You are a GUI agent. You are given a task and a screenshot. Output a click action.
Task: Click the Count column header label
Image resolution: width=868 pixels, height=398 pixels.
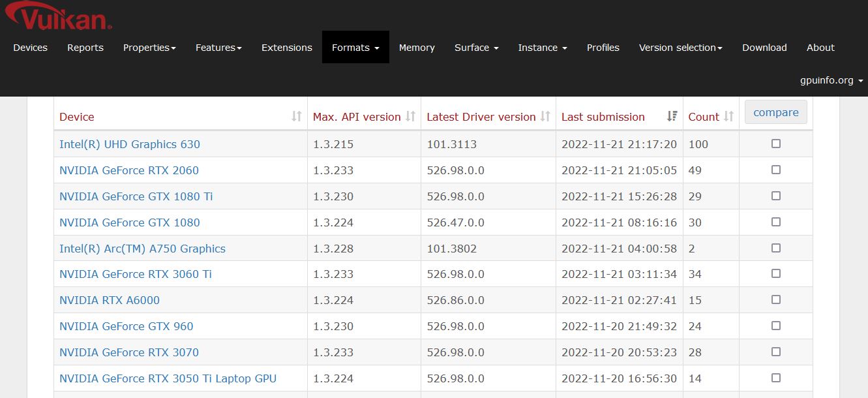click(x=704, y=117)
